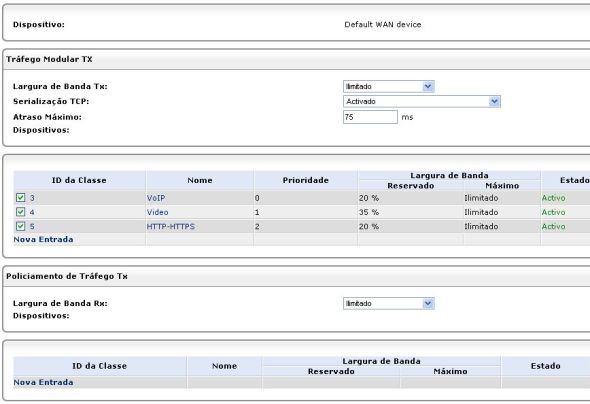Click Reservado header in Tx table

point(411,186)
